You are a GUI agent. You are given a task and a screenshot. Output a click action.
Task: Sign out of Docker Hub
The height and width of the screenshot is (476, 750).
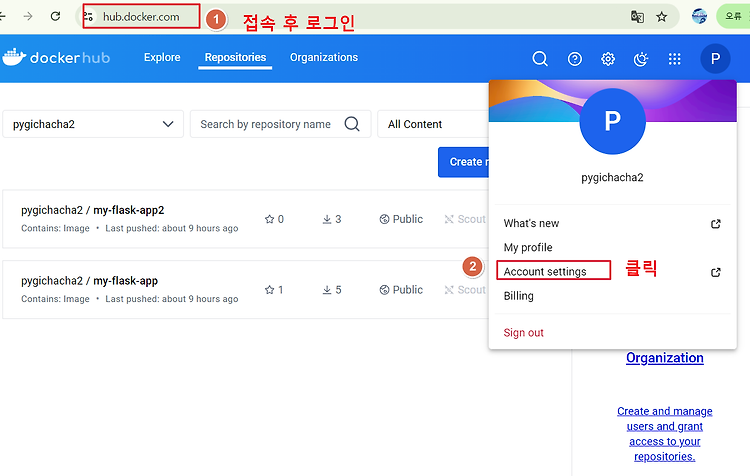click(x=523, y=332)
